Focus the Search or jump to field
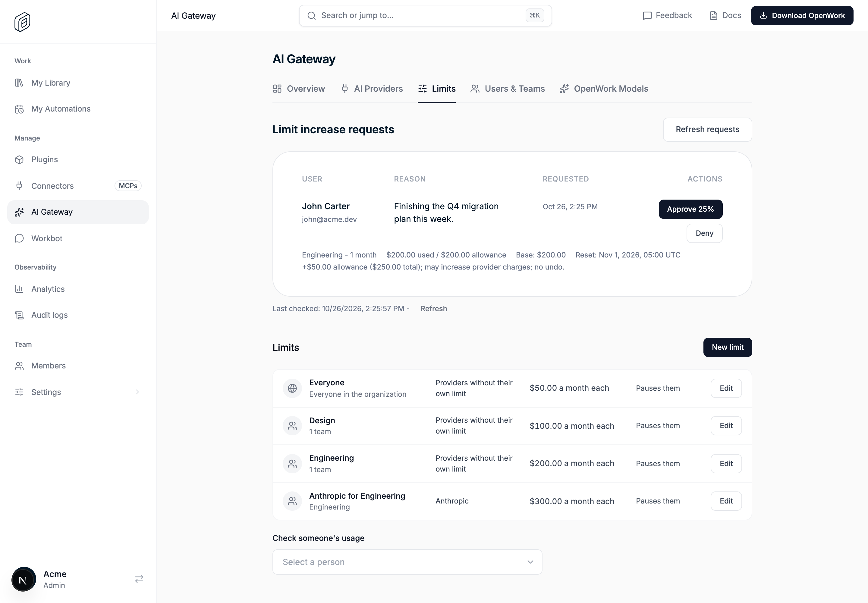This screenshot has height=603, width=868. (425, 15)
